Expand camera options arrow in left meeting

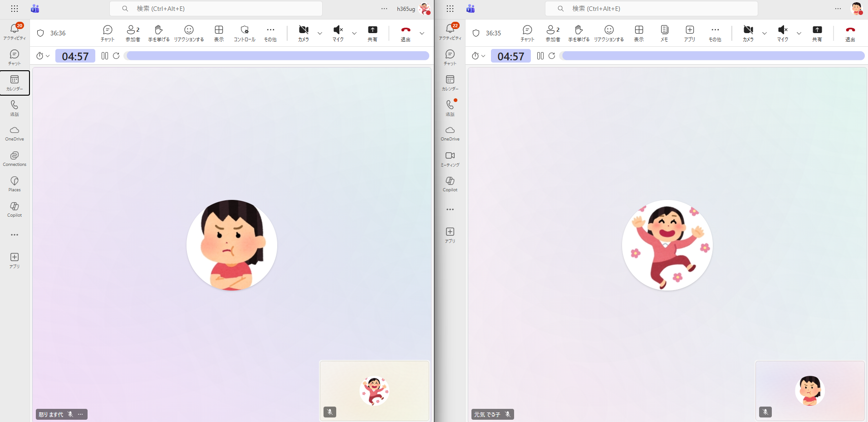click(x=320, y=33)
